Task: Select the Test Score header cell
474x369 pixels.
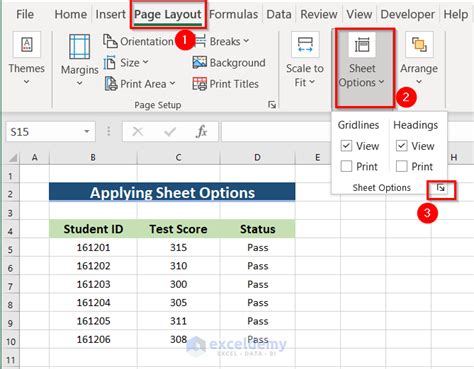Action: 178,229
